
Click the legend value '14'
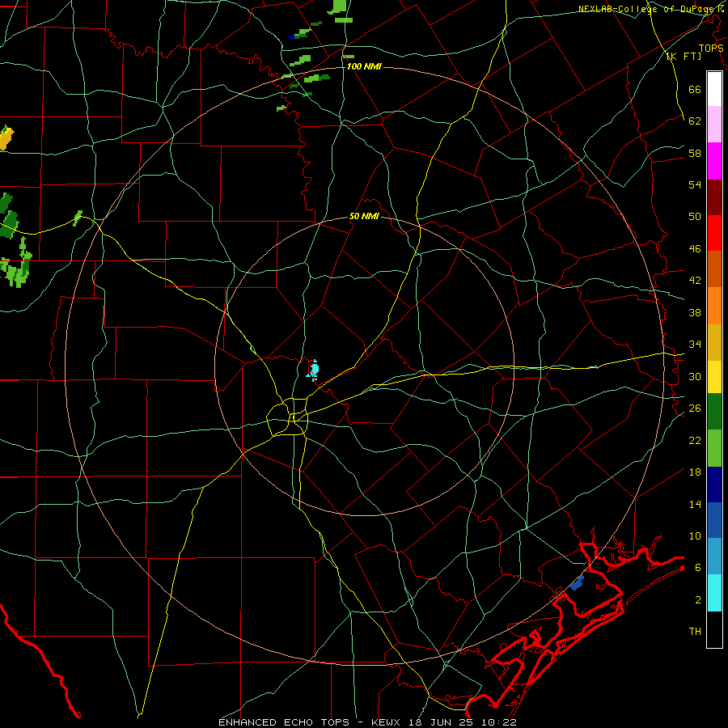pos(695,504)
